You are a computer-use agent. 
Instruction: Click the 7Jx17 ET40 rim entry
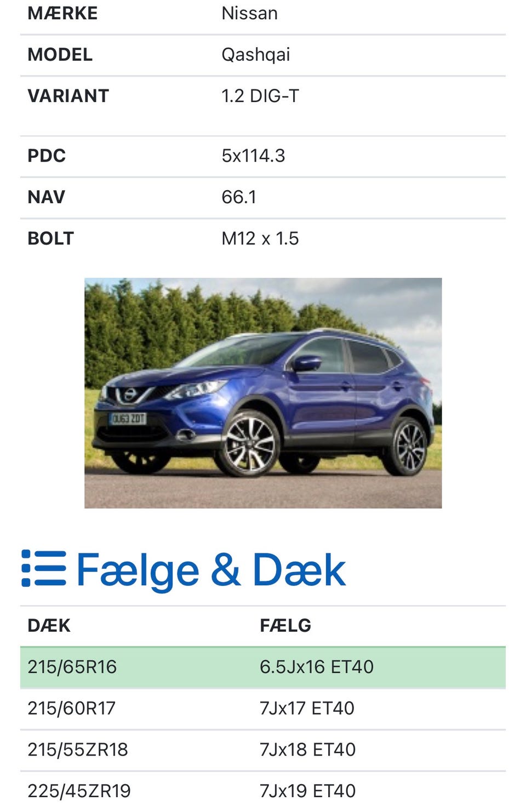click(307, 708)
